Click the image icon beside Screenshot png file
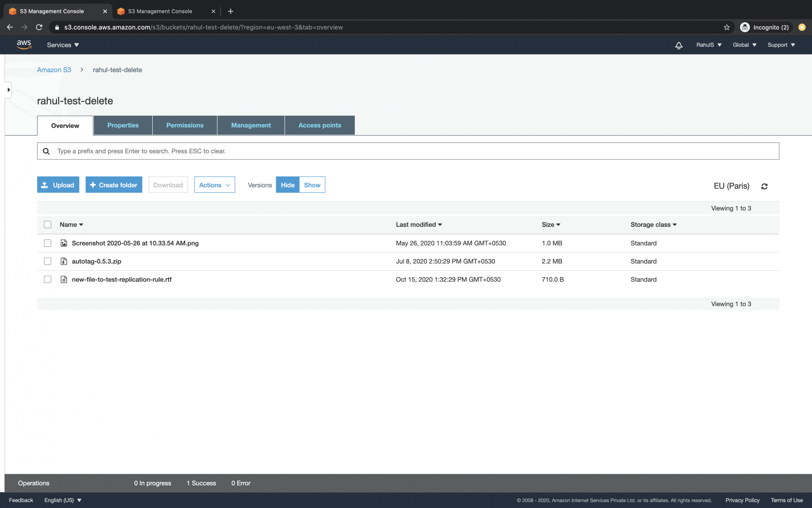Image resolution: width=812 pixels, height=508 pixels. [64, 243]
